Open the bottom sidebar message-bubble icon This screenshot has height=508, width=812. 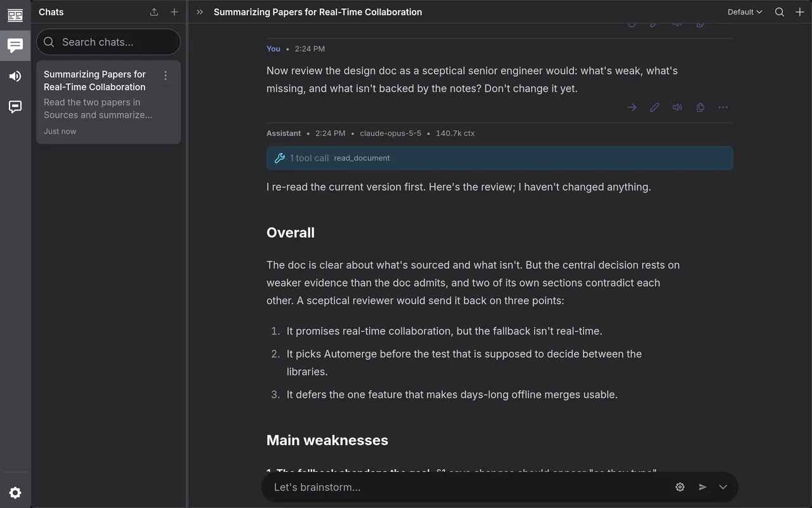(x=15, y=107)
